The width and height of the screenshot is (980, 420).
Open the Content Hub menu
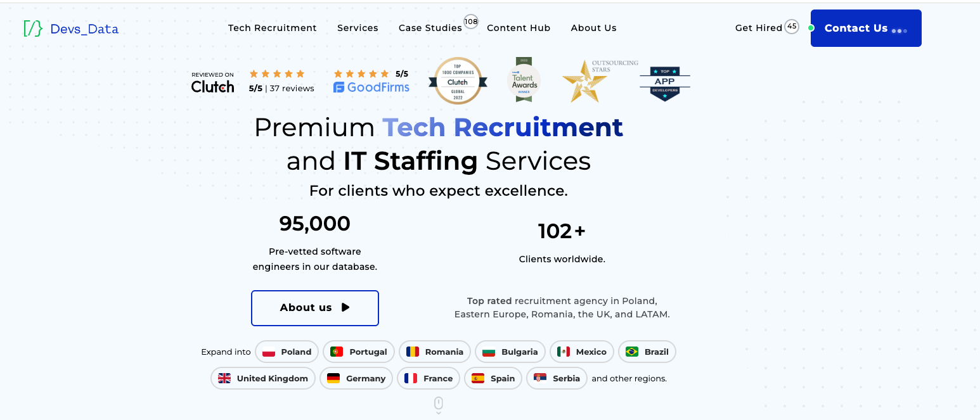pyautogui.click(x=519, y=28)
